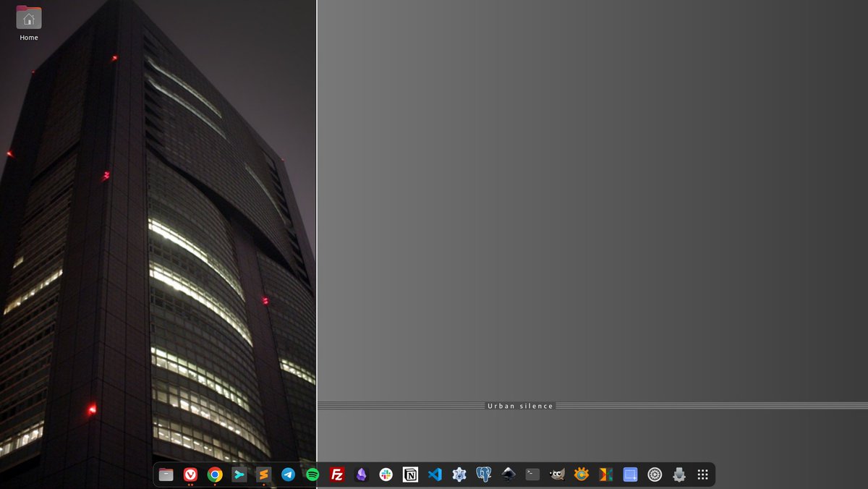Viewport: 868px width, 489px height.
Task: Open the software installer gear-arrow icon
Action: pyautogui.click(x=679, y=475)
